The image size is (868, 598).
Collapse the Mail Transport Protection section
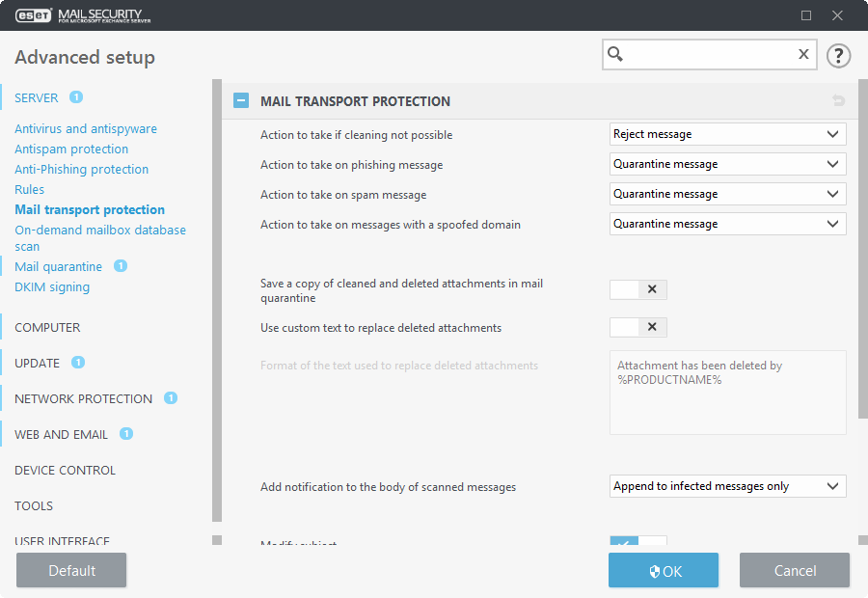pyautogui.click(x=237, y=100)
